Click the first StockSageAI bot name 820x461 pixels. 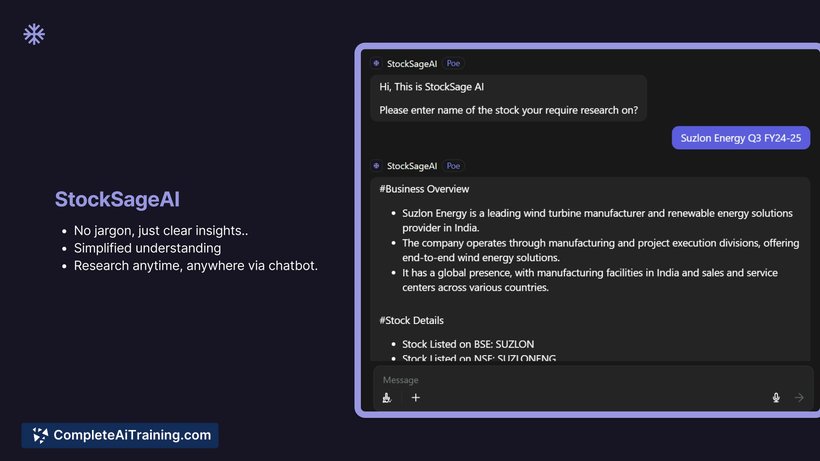click(x=412, y=64)
